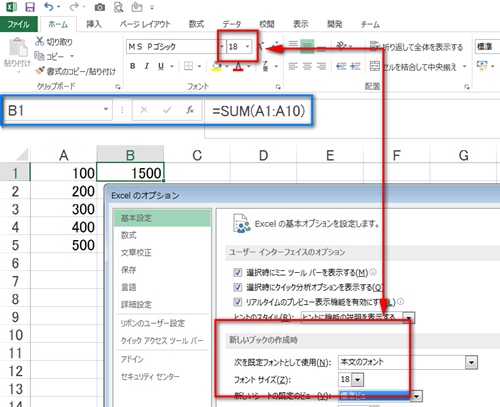Click the Format Painter brush icon
This screenshot has width=500, height=407.
click(40, 71)
